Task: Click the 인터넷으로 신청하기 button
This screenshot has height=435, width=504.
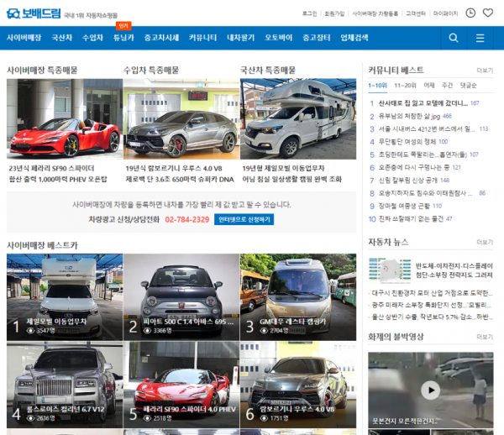Action: pyautogui.click(x=244, y=219)
